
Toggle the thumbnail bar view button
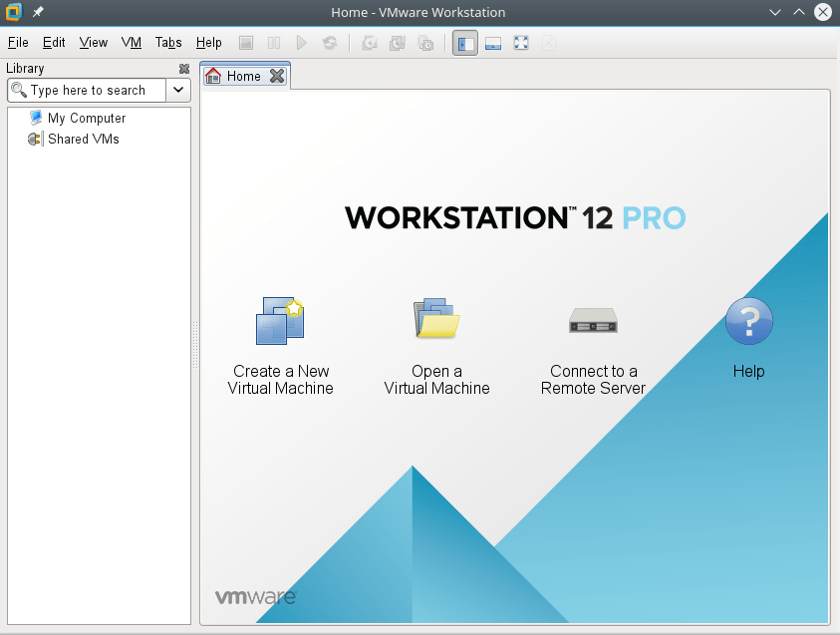493,43
